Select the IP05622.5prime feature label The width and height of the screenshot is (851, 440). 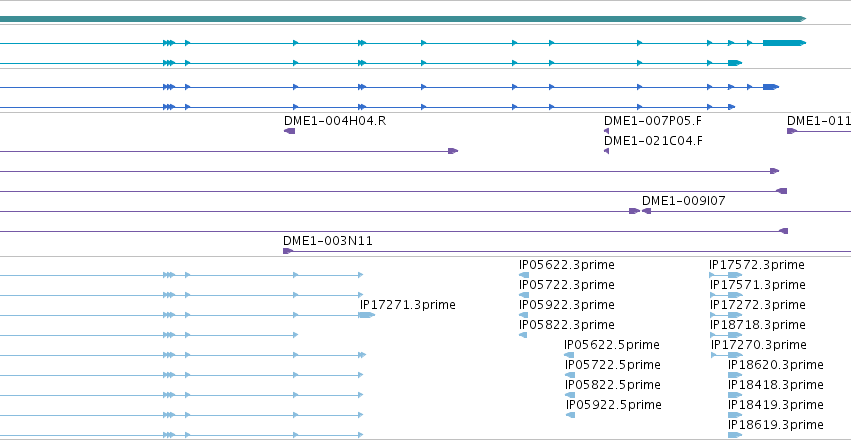pyautogui.click(x=612, y=345)
